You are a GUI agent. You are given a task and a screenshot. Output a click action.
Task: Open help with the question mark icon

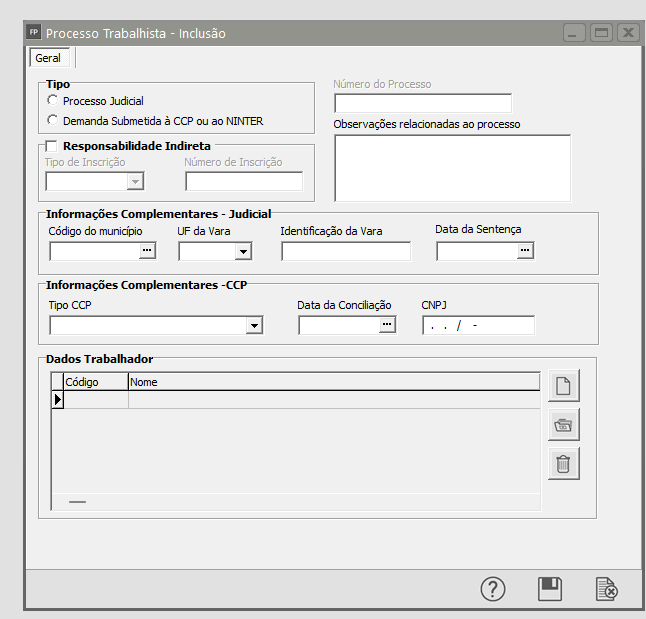(x=493, y=589)
